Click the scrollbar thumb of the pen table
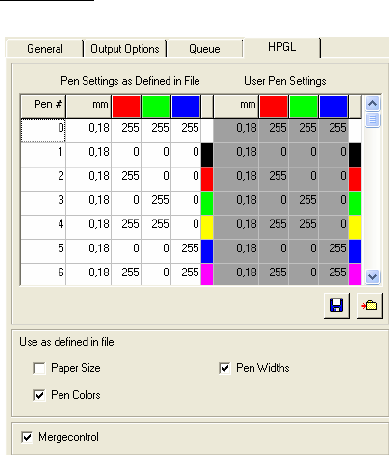 point(372,120)
